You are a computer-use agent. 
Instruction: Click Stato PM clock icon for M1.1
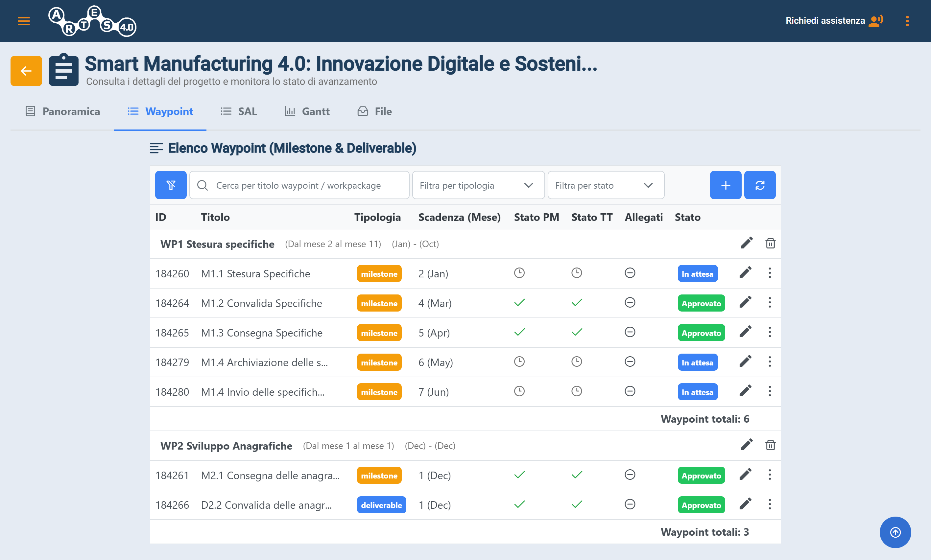(519, 273)
